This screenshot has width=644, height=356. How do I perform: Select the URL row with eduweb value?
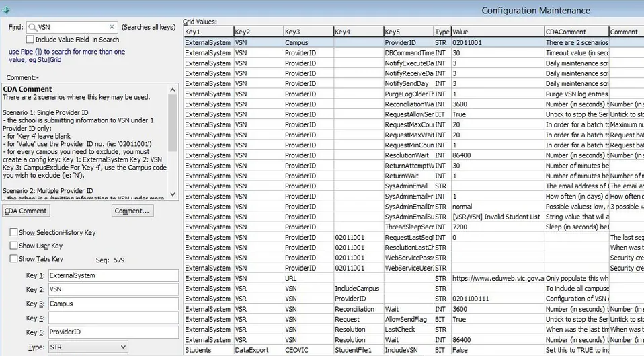[x=413, y=279]
